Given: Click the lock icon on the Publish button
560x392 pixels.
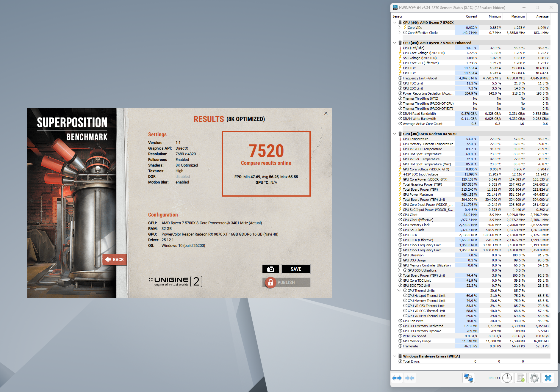Looking at the screenshot, I should (x=270, y=283).
